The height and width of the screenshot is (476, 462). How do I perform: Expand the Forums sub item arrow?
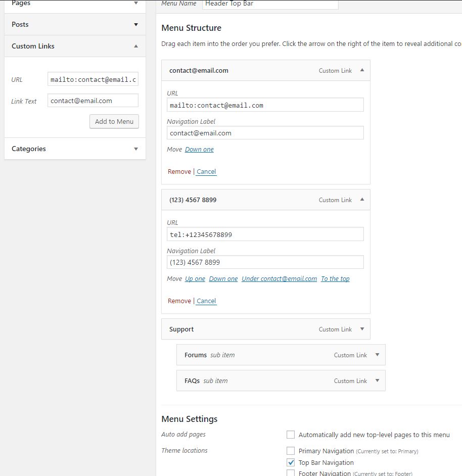pyautogui.click(x=377, y=355)
